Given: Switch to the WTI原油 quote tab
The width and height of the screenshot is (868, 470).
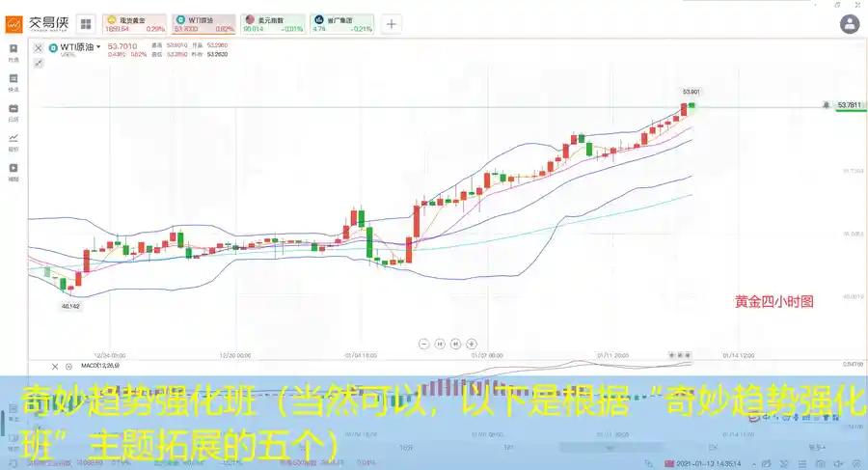Looking at the screenshot, I should 203,24.
